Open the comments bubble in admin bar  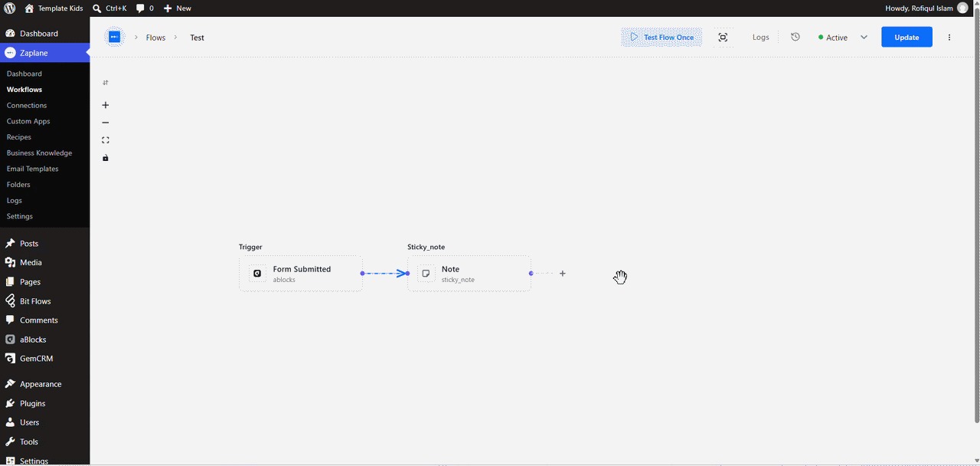[145, 8]
